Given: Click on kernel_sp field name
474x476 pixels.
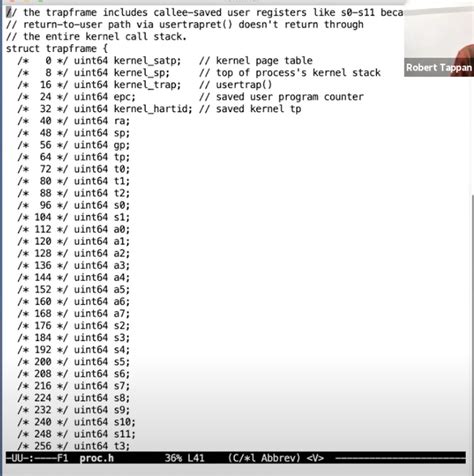Looking at the screenshot, I should coord(141,73).
